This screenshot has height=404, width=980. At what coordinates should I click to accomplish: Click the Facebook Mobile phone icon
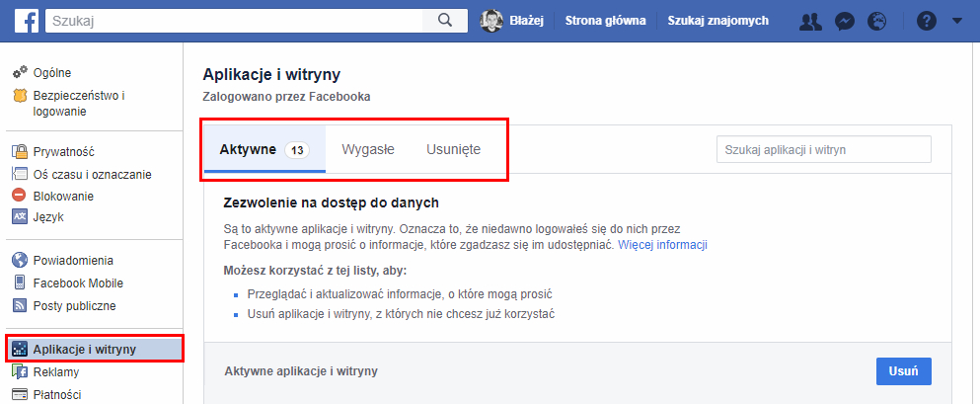pyautogui.click(x=20, y=283)
